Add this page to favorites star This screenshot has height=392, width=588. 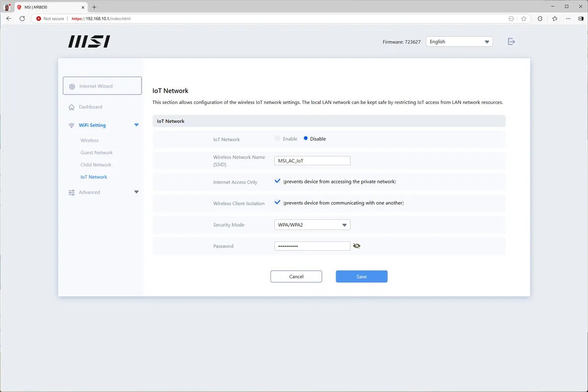(524, 19)
